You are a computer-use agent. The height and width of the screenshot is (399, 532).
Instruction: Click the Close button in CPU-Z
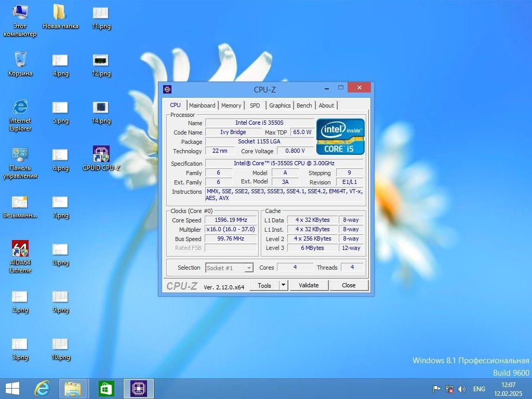point(349,285)
